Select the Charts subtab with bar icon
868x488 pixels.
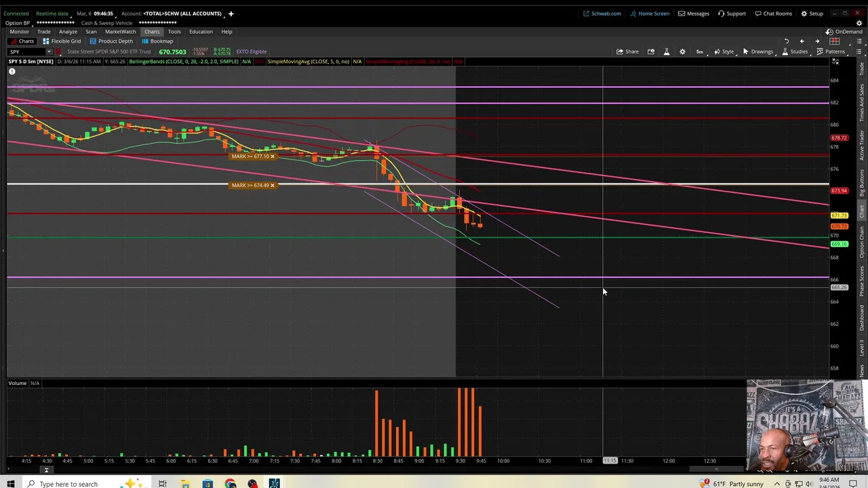(x=22, y=41)
